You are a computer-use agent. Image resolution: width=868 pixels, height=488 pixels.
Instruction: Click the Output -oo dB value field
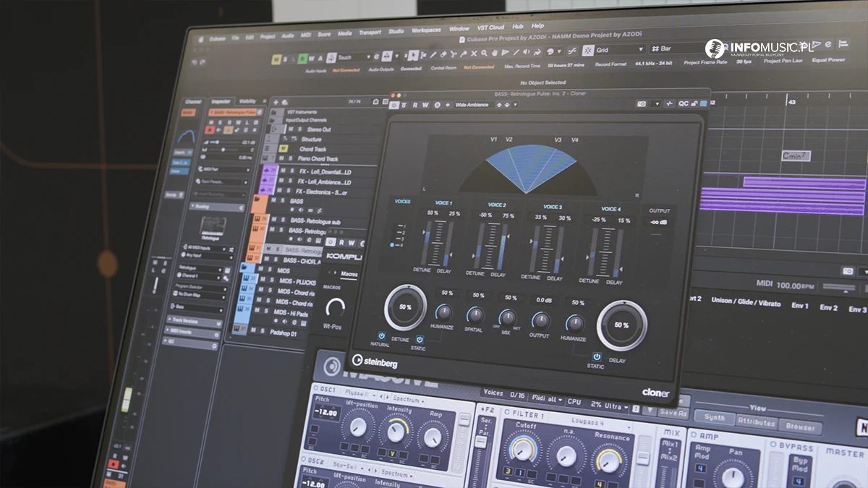coord(658,222)
